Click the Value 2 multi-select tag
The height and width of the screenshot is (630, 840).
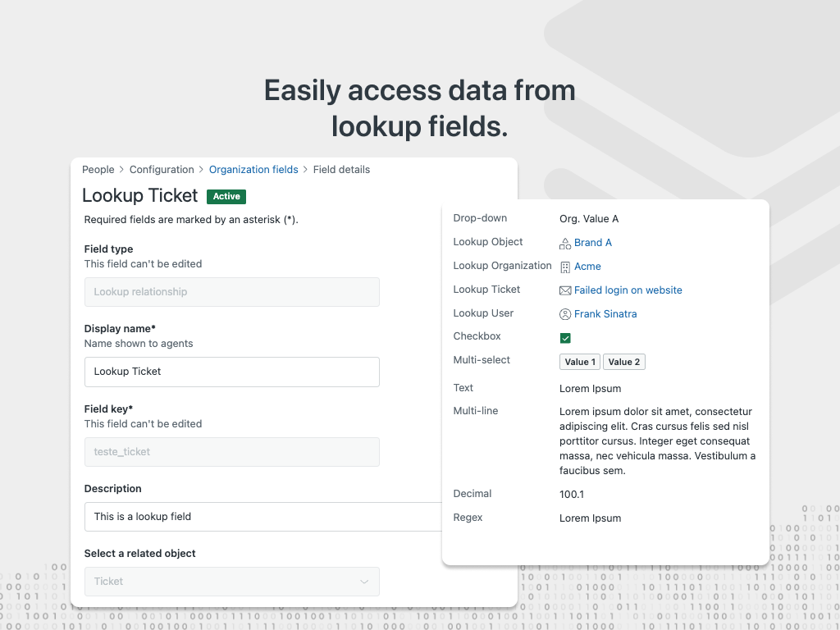[x=623, y=362]
